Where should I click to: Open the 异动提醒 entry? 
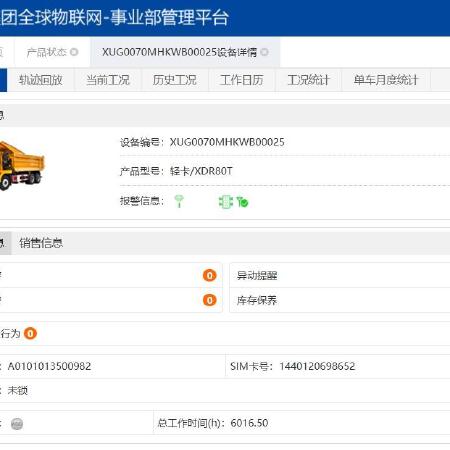(x=257, y=275)
